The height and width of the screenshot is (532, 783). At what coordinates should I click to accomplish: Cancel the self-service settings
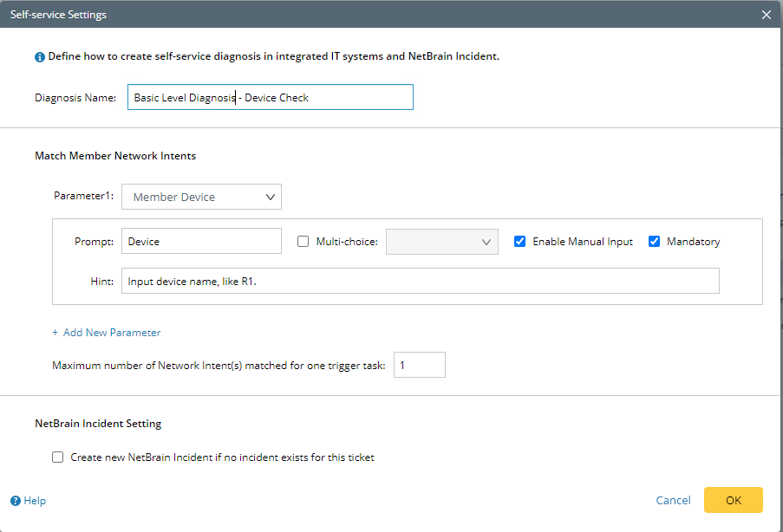coord(673,500)
